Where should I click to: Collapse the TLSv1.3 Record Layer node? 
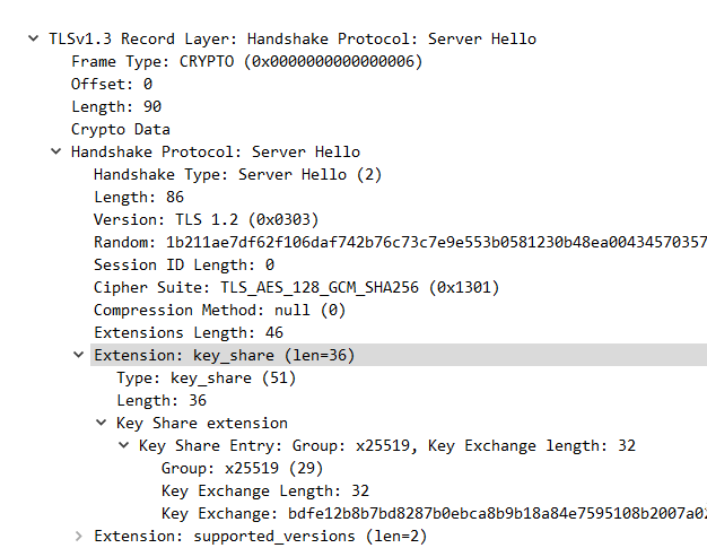[33, 39]
